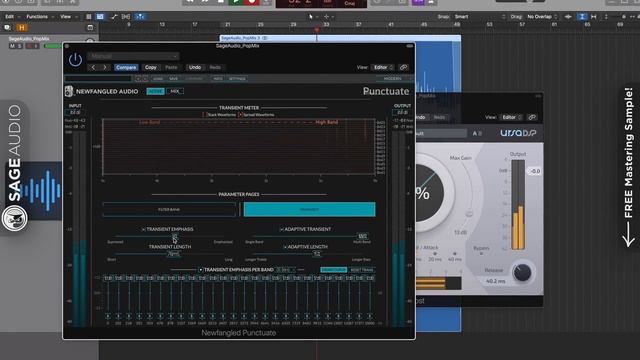
Task: Toggle the Active button
Action: coord(156,91)
